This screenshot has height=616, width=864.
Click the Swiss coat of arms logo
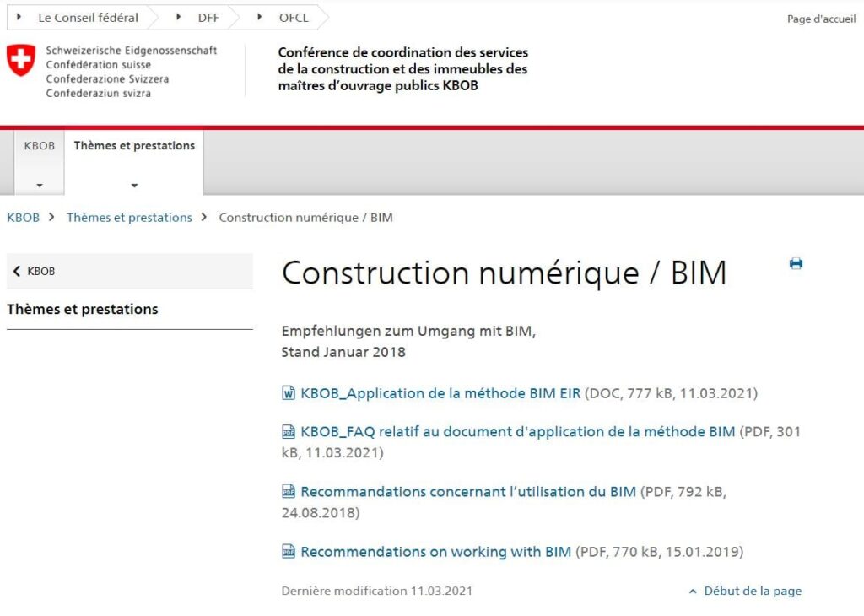[21, 61]
